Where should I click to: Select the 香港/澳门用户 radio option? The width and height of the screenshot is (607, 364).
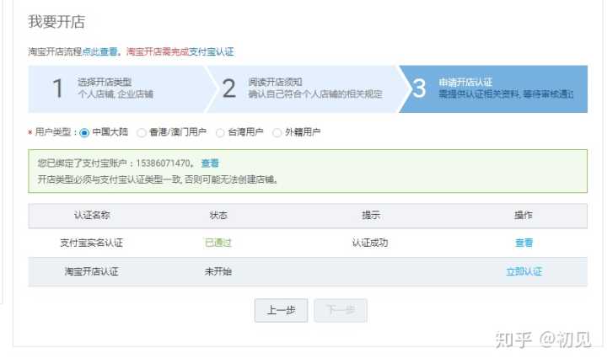pyautogui.click(x=142, y=132)
